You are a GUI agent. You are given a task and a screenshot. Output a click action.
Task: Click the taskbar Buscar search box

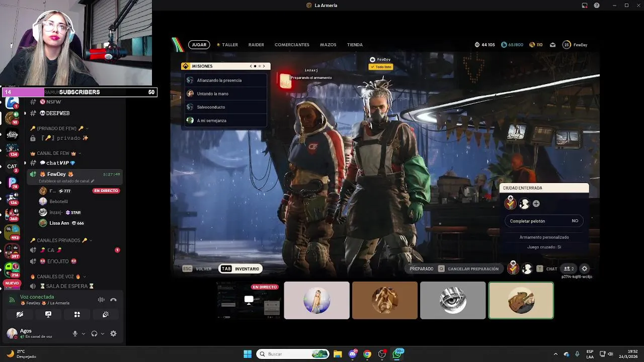point(293,354)
